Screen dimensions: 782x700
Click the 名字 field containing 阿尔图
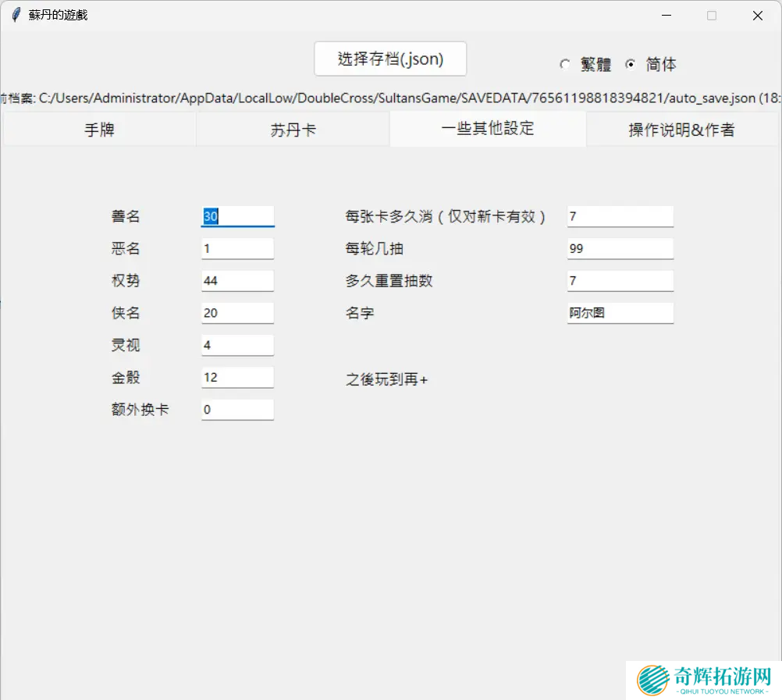tap(620, 313)
